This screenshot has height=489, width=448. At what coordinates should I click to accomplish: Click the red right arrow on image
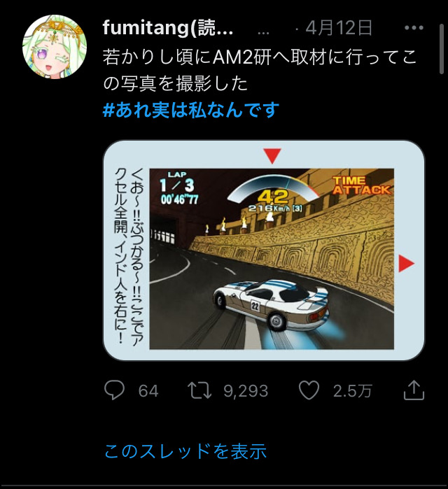(x=407, y=263)
